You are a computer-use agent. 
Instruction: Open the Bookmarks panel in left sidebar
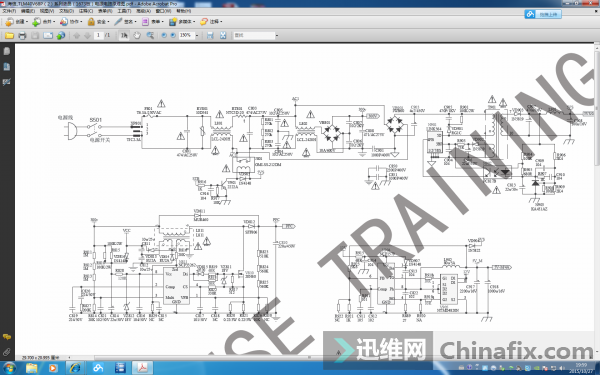point(7,67)
